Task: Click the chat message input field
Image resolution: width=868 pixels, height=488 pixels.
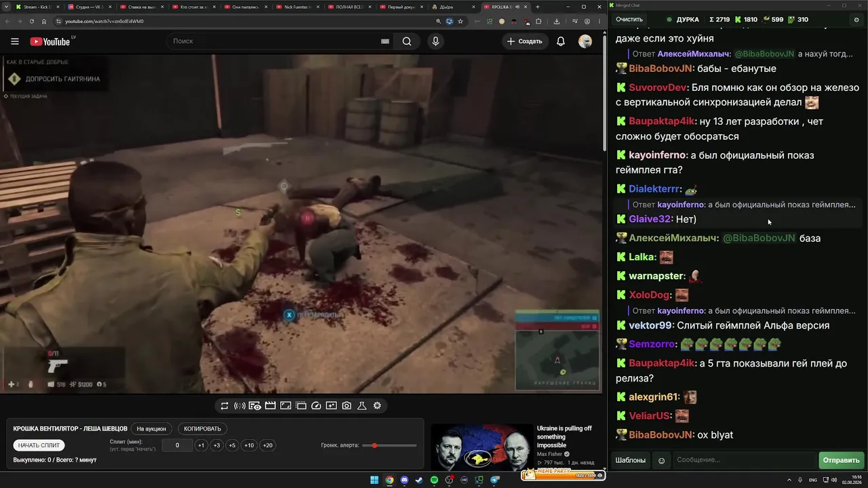Action: tap(743, 461)
